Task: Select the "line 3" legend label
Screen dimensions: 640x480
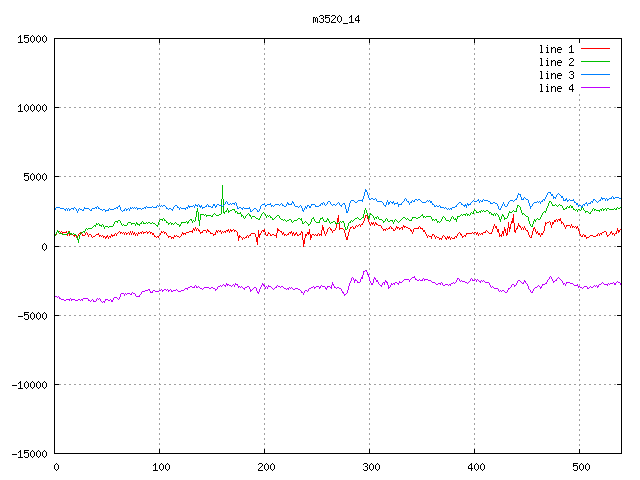Action: coord(557,75)
